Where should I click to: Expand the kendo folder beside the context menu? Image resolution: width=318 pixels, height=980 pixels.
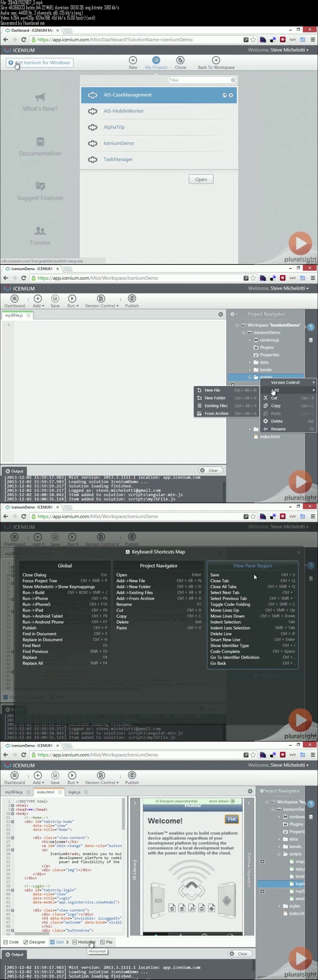pyautogui.click(x=250, y=370)
